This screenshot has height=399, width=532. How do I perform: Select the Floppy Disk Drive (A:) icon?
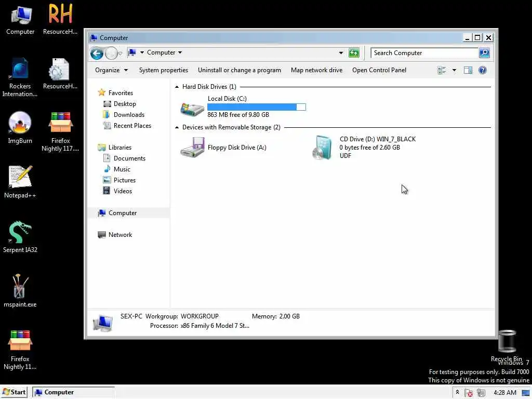(x=192, y=147)
